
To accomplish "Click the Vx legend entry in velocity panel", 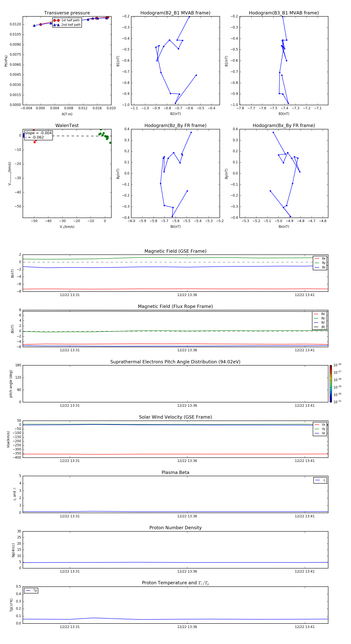I will pos(320,424).
